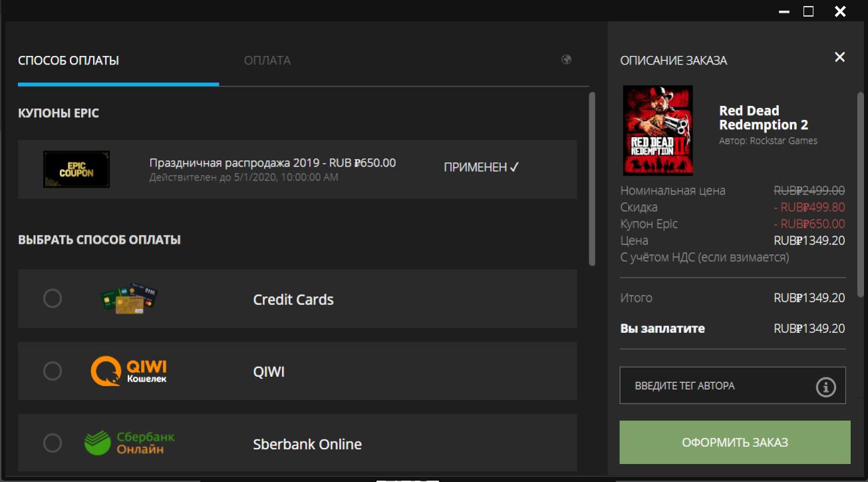Image resolution: width=868 pixels, height=482 pixels.
Task: Click the Итого label
Action: 636,298
